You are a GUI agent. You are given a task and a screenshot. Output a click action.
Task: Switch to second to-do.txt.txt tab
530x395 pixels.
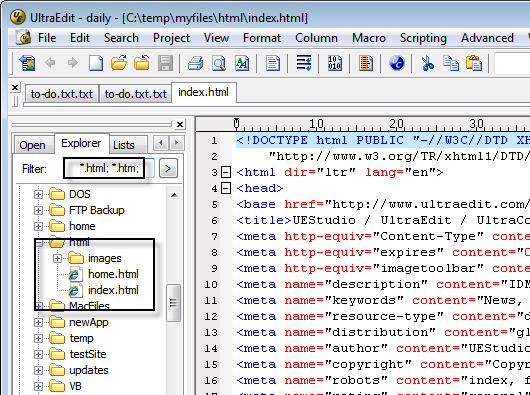click(x=136, y=94)
